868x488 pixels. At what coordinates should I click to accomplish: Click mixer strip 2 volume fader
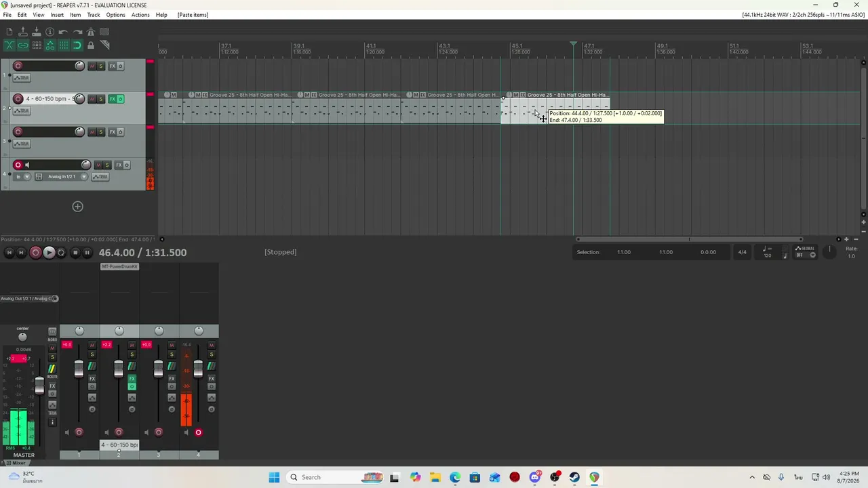(x=119, y=369)
